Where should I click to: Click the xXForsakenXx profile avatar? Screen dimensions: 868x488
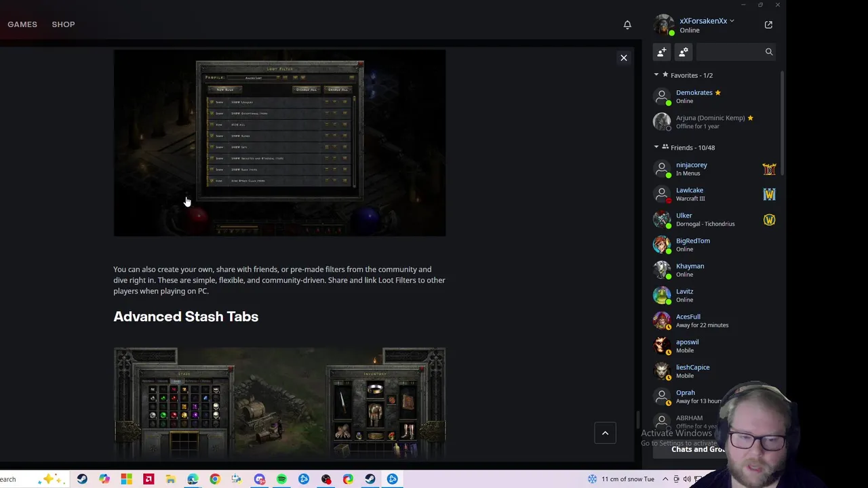(663, 25)
